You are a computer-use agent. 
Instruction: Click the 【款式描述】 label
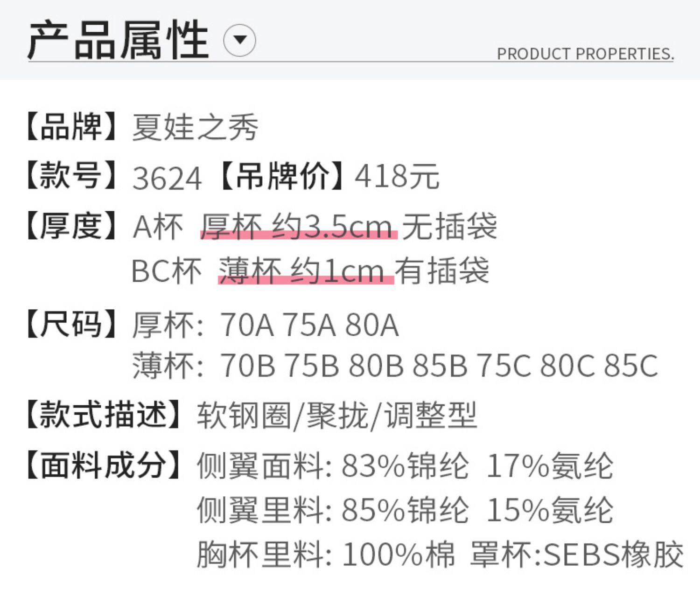click(x=103, y=415)
